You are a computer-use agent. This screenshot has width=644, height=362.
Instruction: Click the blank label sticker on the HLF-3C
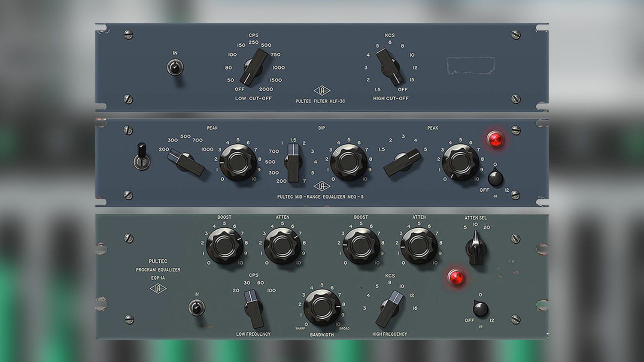[x=471, y=66]
